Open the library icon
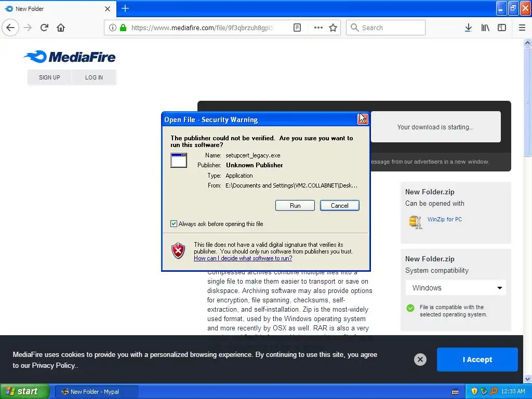 (485, 28)
